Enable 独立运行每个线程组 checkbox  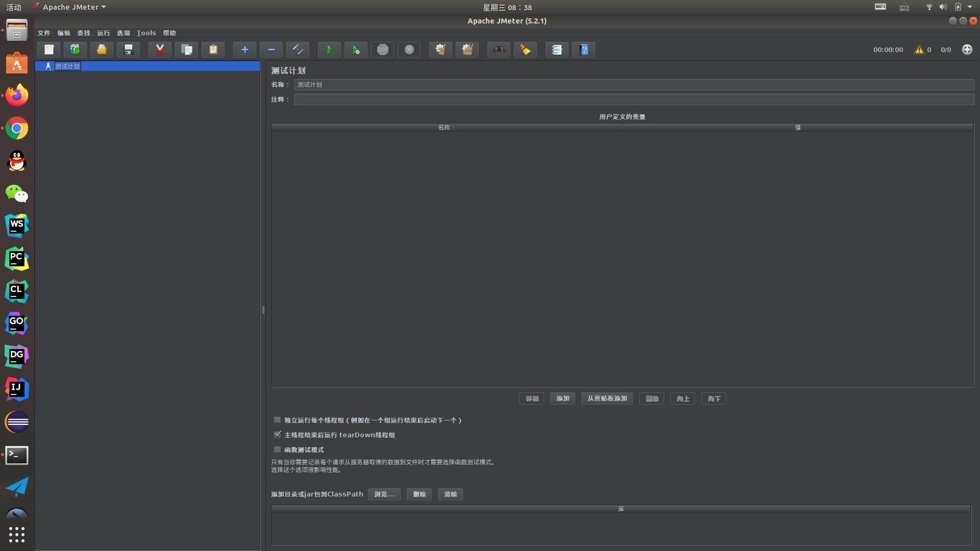pyautogui.click(x=277, y=420)
